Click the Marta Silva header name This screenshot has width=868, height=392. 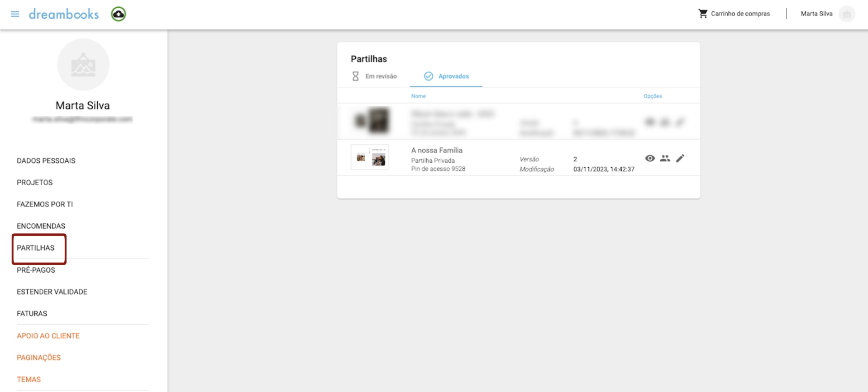(x=816, y=14)
